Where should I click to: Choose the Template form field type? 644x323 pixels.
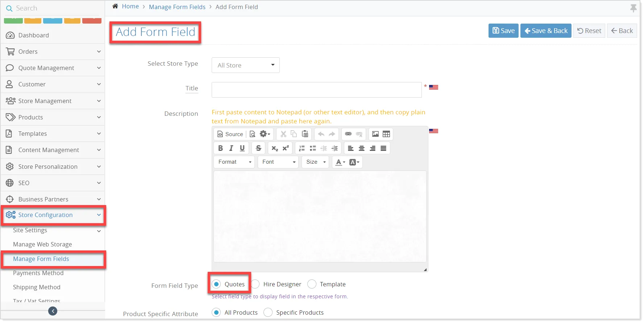point(312,284)
